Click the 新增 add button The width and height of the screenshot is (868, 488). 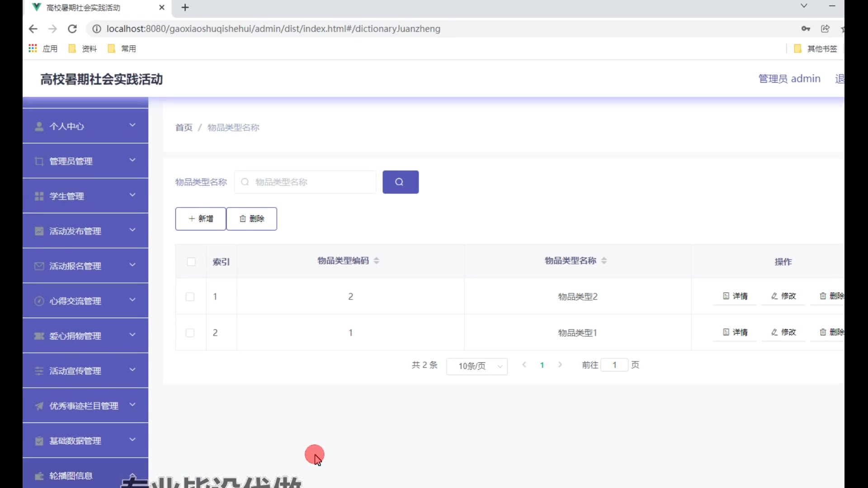coord(201,219)
